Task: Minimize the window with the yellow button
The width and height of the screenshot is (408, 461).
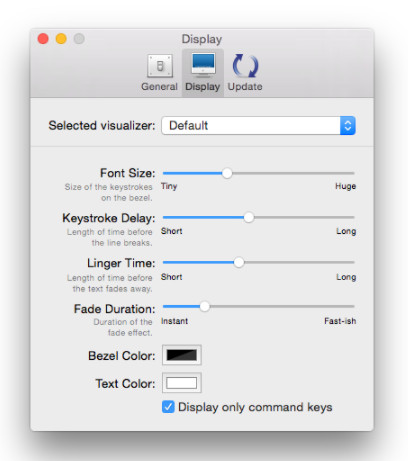Action: tap(61, 39)
